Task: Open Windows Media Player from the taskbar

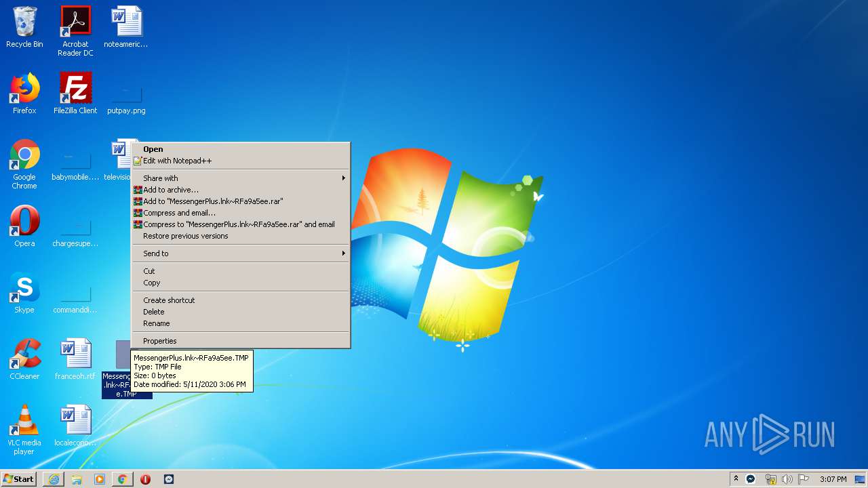Action: 100,479
